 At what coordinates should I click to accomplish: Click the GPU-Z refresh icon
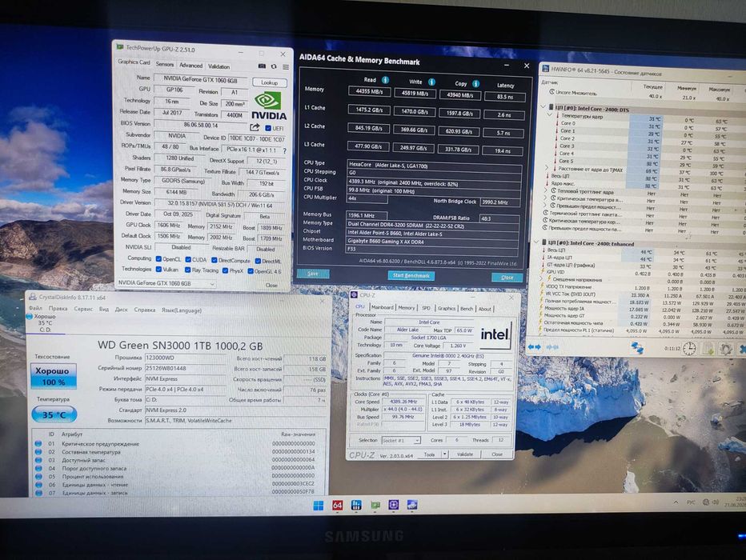(274, 66)
